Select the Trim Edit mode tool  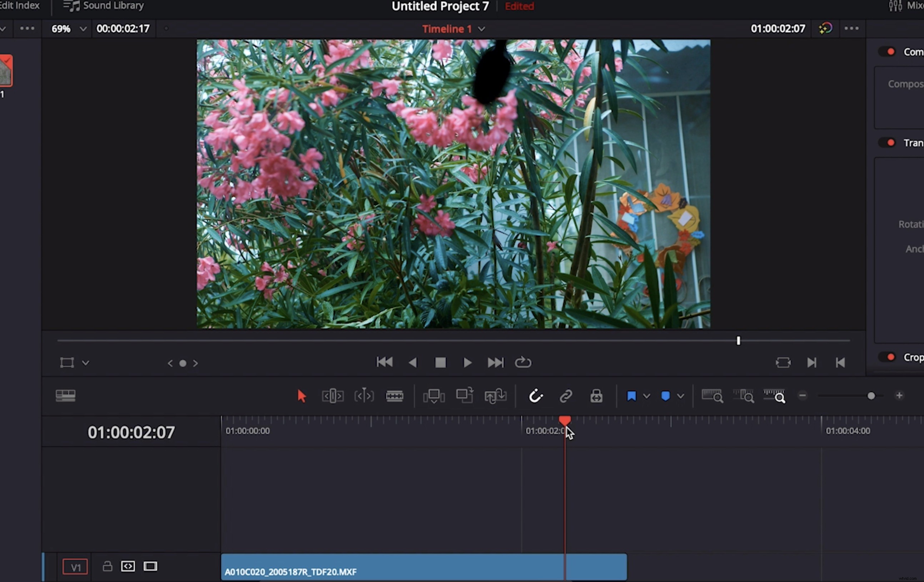coord(332,396)
